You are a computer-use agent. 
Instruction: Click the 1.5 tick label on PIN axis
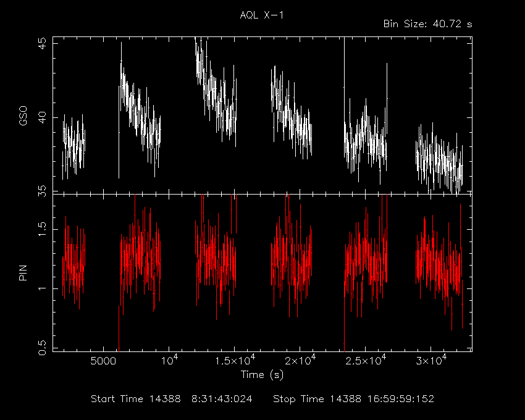(43, 229)
